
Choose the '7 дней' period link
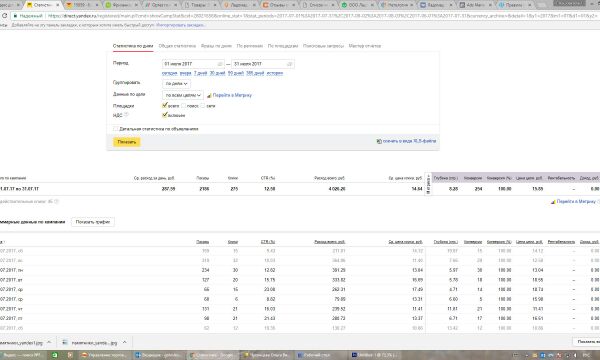point(201,73)
